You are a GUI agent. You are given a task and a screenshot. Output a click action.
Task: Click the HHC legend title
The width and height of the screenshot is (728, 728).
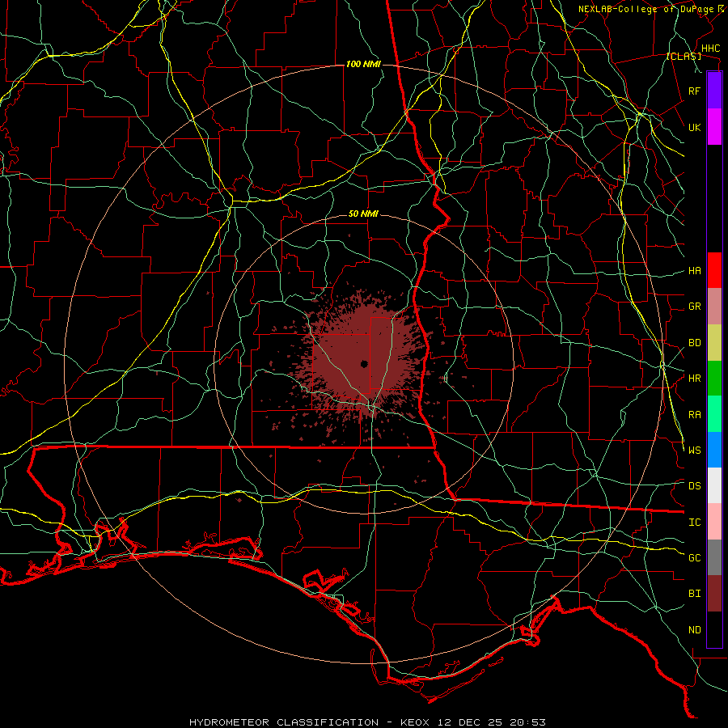click(711, 49)
